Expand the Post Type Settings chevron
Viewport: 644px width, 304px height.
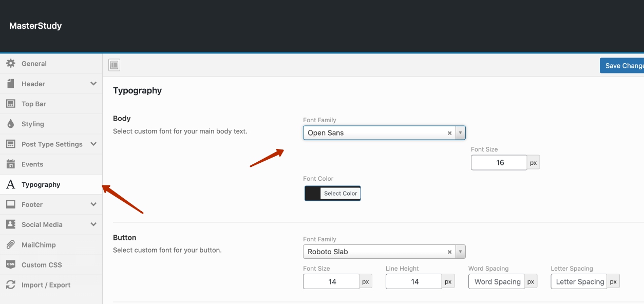point(93,144)
